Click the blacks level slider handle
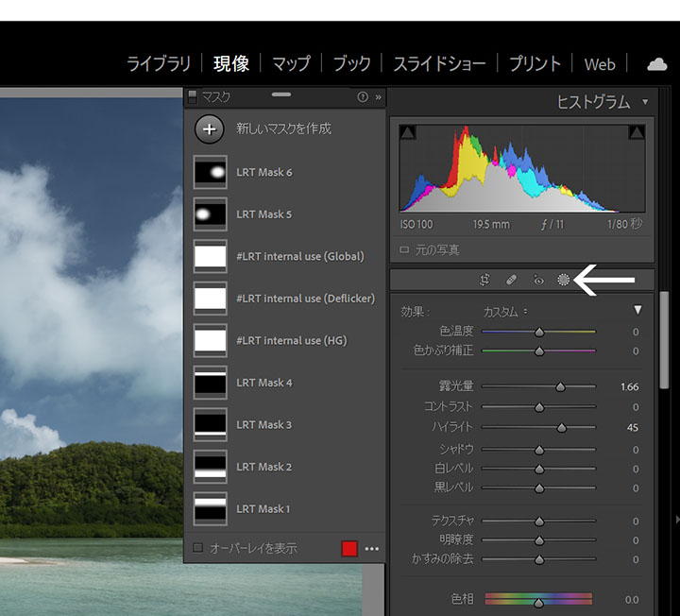Screen dimensions: 680x616 (539, 488)
